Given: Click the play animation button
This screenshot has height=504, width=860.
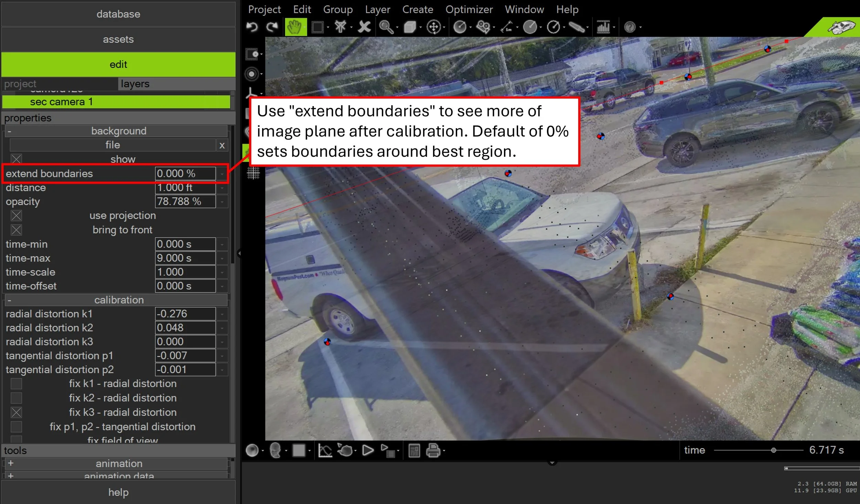Looking at the screenshot, I should 368,450.
